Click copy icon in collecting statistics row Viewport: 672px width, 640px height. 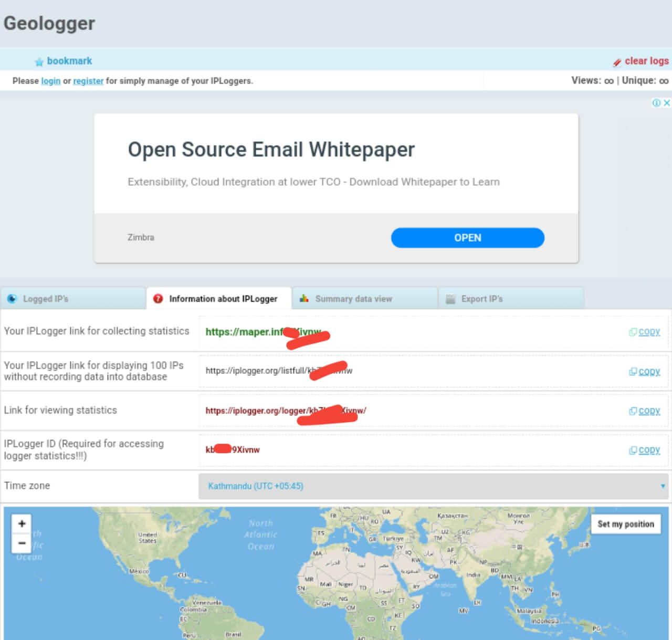[633, 332]
